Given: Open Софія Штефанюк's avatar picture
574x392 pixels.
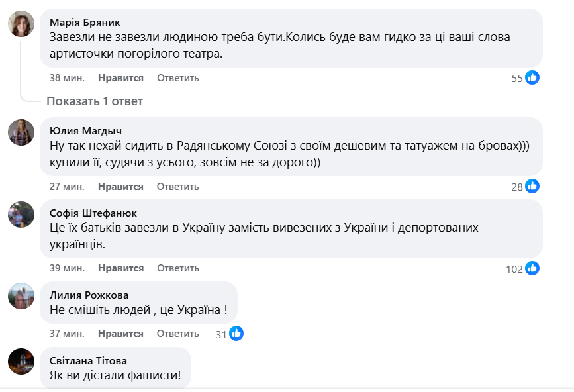Looking at the screenshot, I should click(21, 215).
